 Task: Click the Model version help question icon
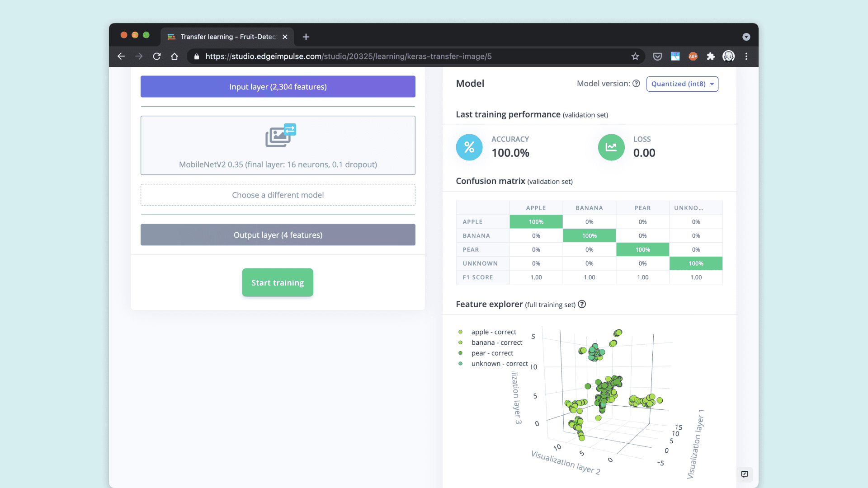pos(636,84)
